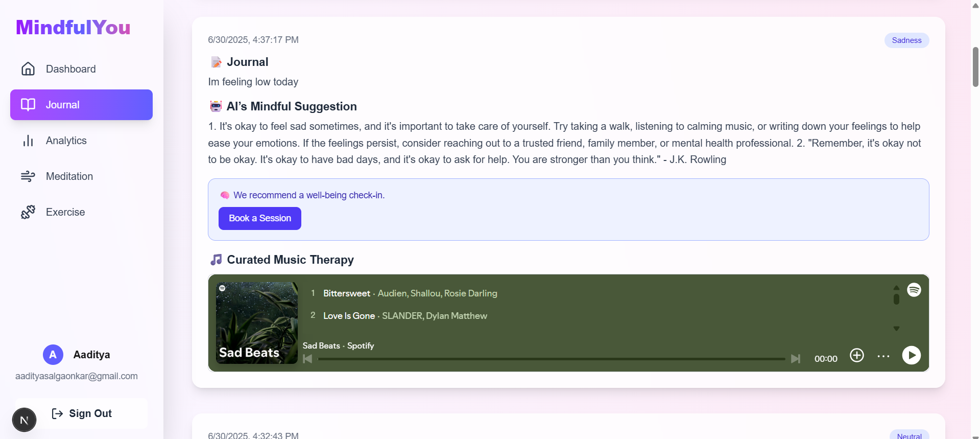Click the brain icon in check-in banner

[225, 195]
